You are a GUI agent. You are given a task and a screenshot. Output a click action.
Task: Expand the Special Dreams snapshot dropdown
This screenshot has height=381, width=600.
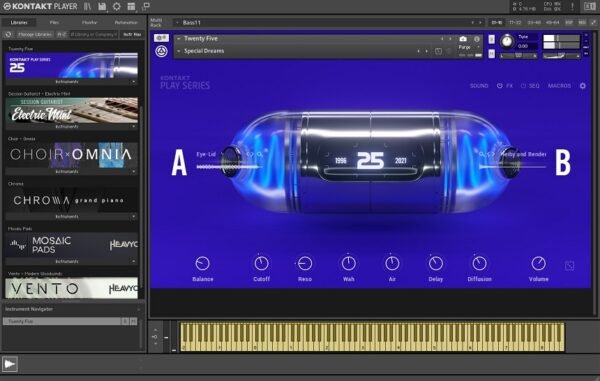point(179,51)
